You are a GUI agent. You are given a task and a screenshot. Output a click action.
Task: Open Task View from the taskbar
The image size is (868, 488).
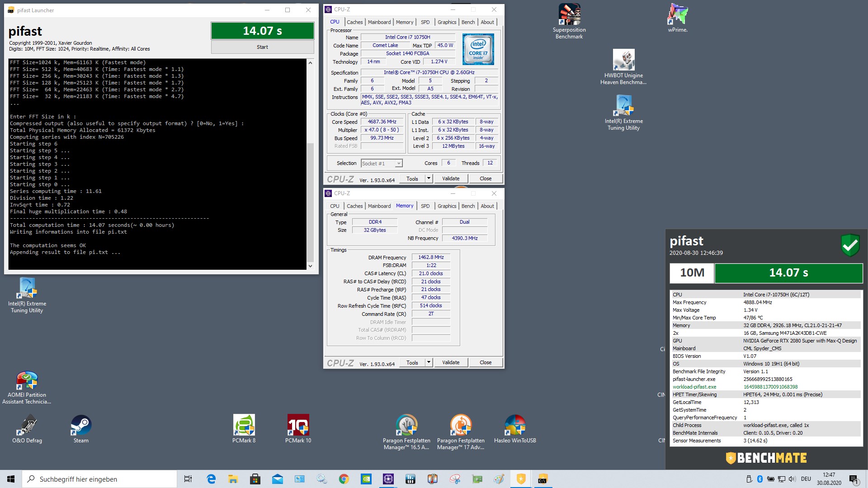188,479
